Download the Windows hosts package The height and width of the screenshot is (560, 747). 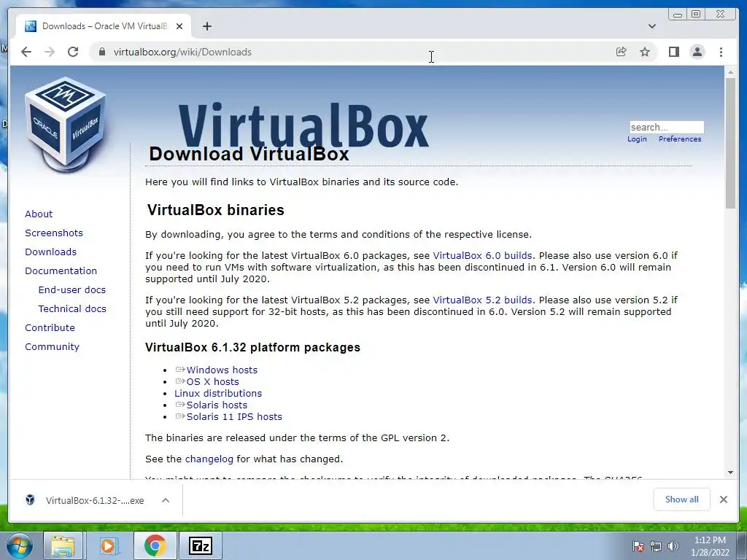222,370
